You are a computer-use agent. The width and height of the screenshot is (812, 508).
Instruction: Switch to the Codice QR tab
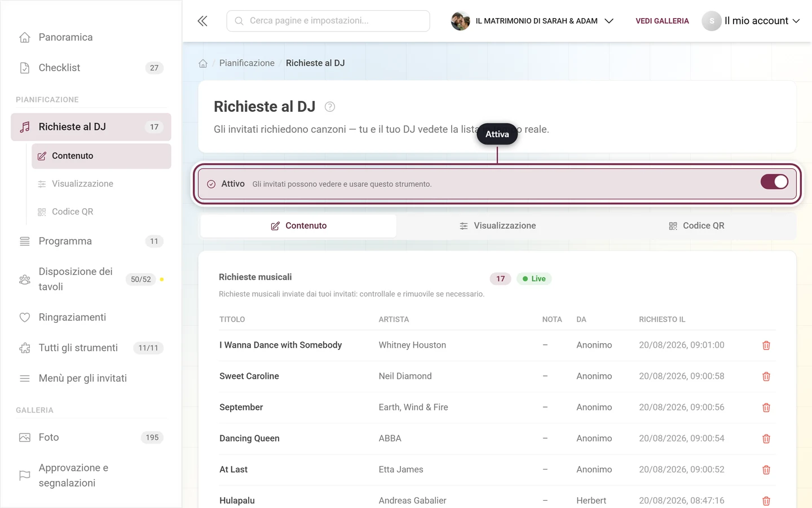point(696,226)
